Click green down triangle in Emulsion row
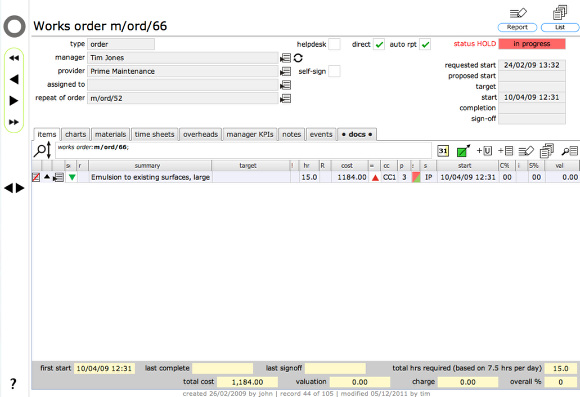 pos(72,178)
